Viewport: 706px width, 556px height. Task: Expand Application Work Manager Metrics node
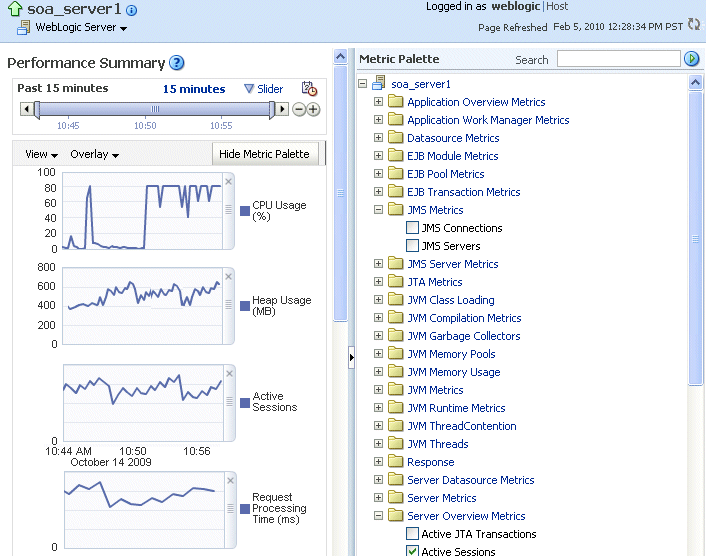tap(378, 119)
